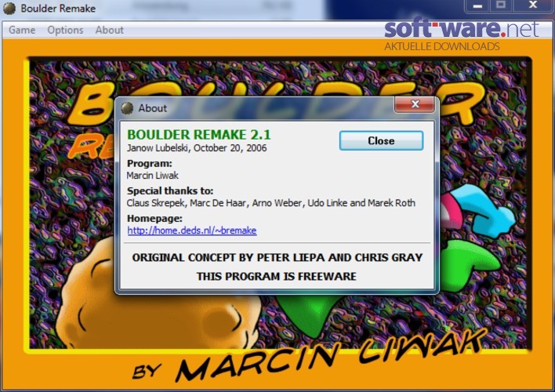This screenshot has width=555, height=392.
Task: Open the Game menu
Action: coord(22,30)
